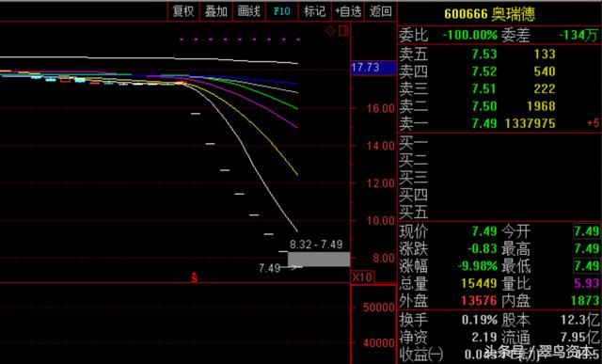Activate the 画线 drawing tool

tap(248, 11)
